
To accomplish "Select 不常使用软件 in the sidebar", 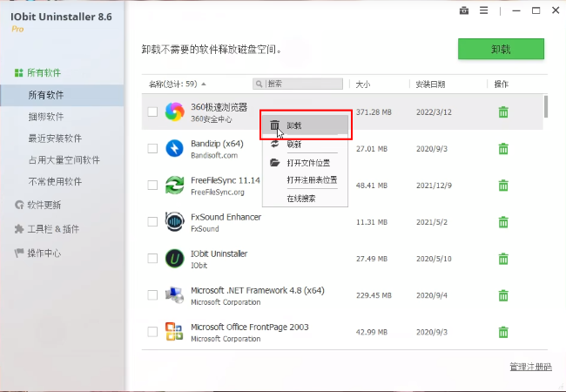I will pyautogui.click(x=55, y=181).
